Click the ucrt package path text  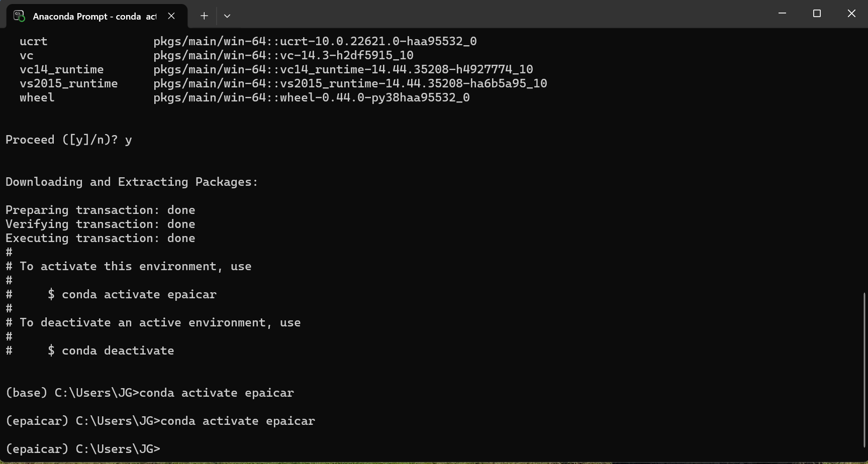[315, 41]
